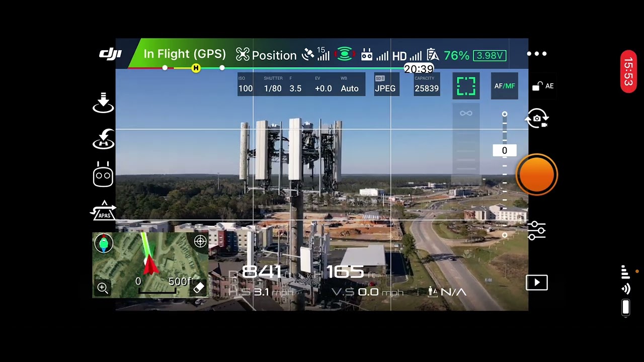
Task: Open the In Flight (GPS) status bar
Action: pyautogui.click(x=185, y=54)
